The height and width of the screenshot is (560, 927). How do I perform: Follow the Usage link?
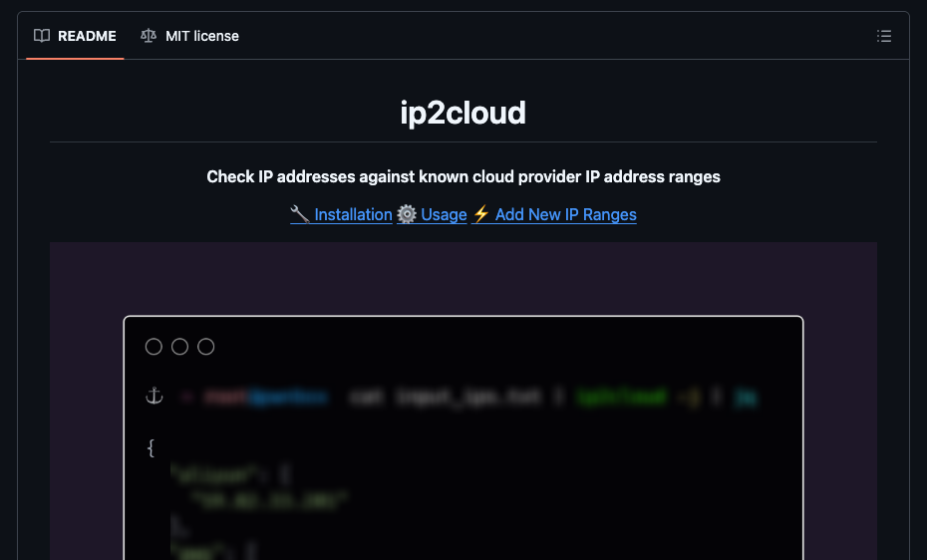tap(444, 214)
